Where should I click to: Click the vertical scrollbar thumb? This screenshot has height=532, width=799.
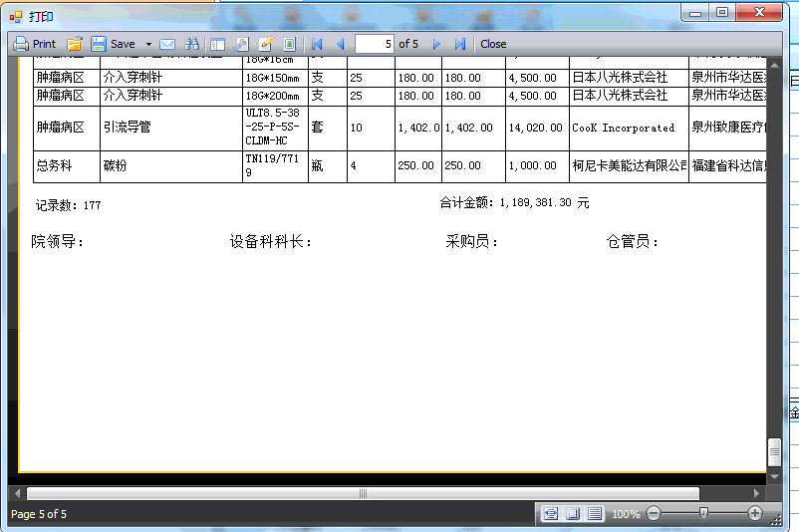click(774, 452)
